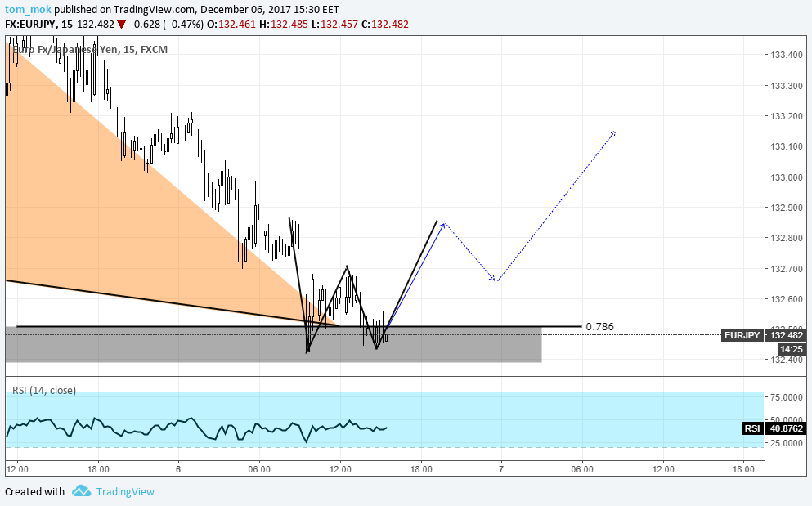The height and width of the screenshot is (506, 812).
Task: Click the Close value C:132.482
Action: (x=385, y=25)
